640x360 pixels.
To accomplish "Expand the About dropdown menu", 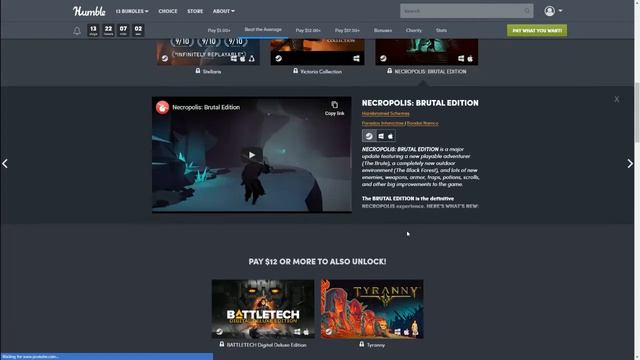I will (223, 11).
